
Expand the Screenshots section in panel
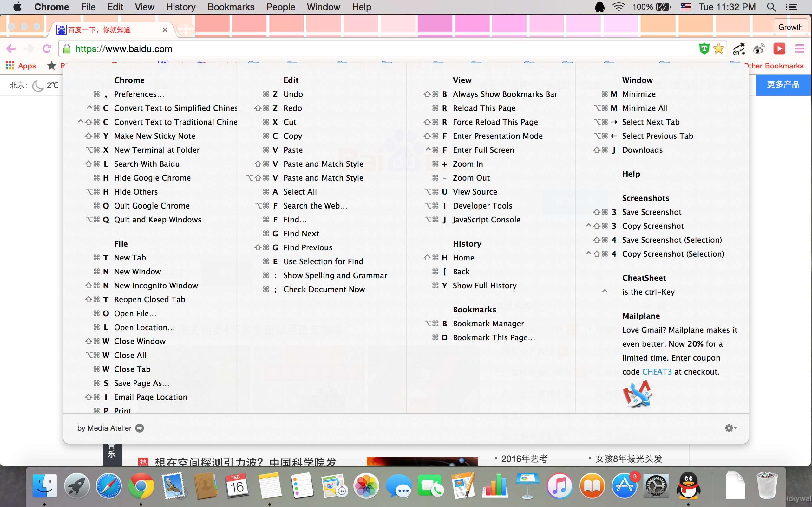(645, 198)
